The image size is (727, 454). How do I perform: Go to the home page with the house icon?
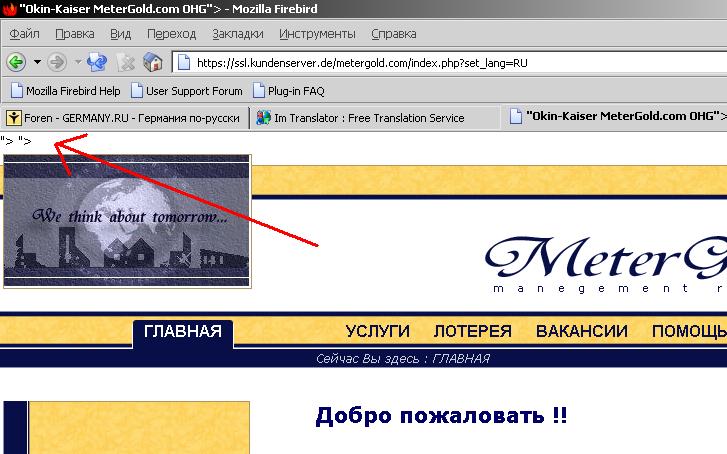pyautogui.click(x=153, y=62)
